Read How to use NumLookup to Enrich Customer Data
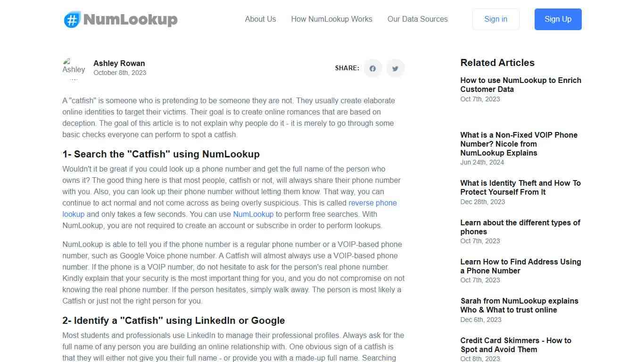Viewport: 644px width, 362px height. (520, 85)
